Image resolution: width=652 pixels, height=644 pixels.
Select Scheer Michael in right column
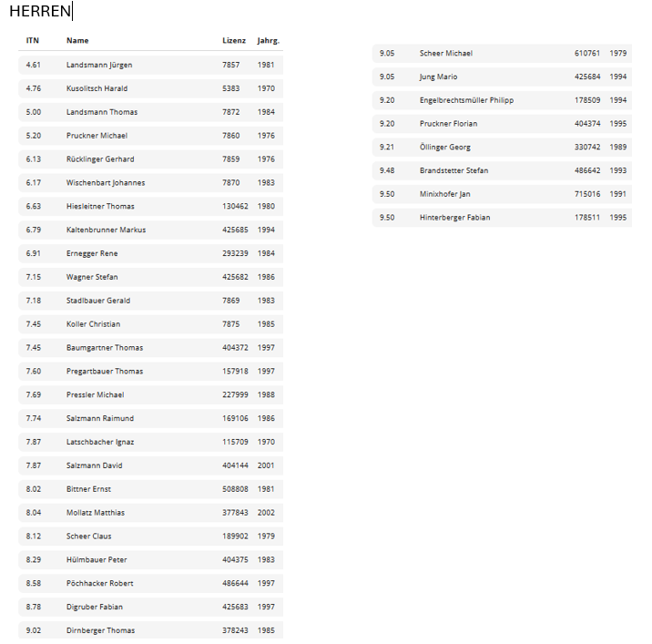[446, 54]
